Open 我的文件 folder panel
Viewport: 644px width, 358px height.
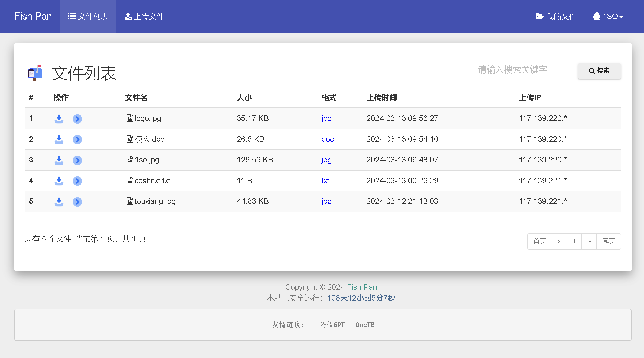556,16
